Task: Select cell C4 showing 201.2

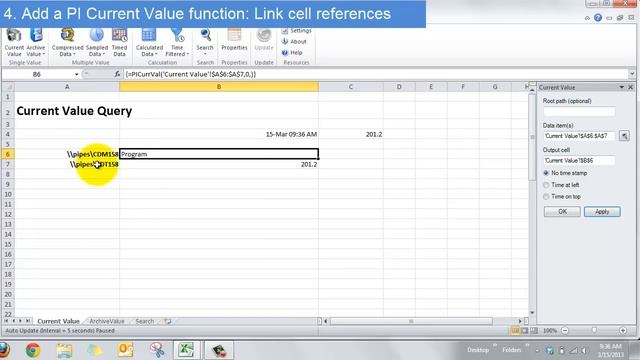Action: pos(351,134)
